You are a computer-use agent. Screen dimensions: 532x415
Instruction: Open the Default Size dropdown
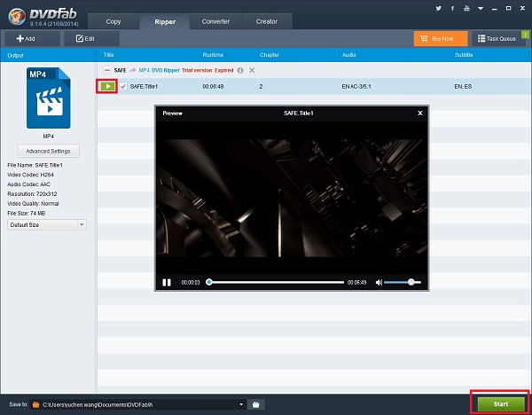click(47, 224)
